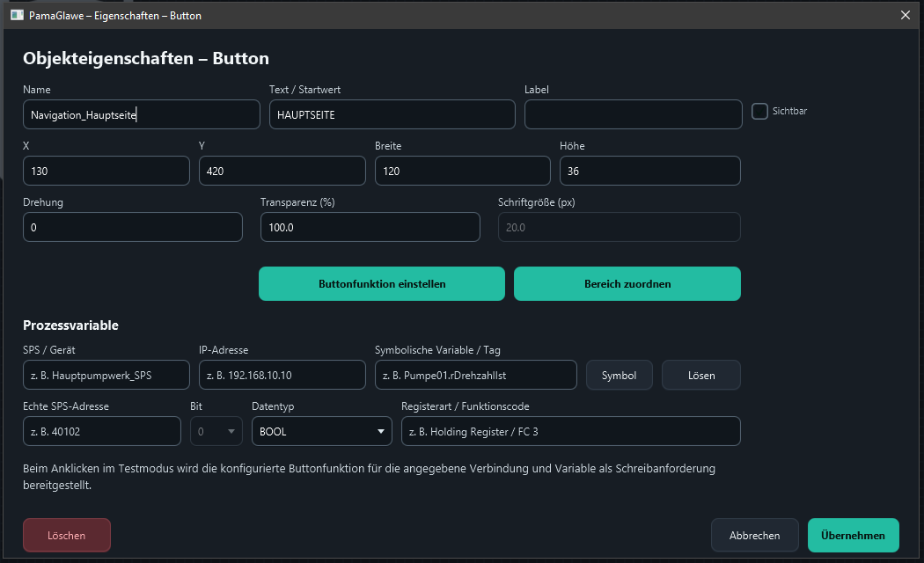Click the Testmodus hint text starting 'Beim Anklicken'
The width and height of the screenshot is (924, 563).
369,477
